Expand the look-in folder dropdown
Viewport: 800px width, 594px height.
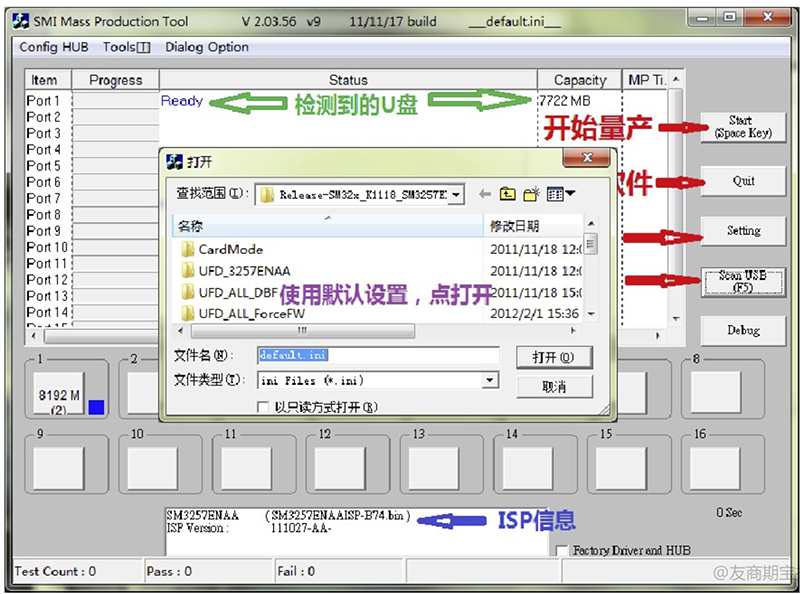tap(456, 194)
